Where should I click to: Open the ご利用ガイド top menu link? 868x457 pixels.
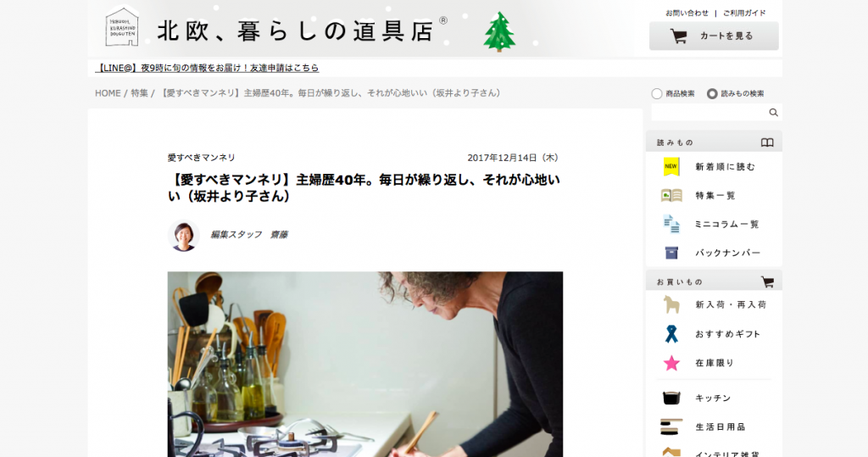[744, 13]
